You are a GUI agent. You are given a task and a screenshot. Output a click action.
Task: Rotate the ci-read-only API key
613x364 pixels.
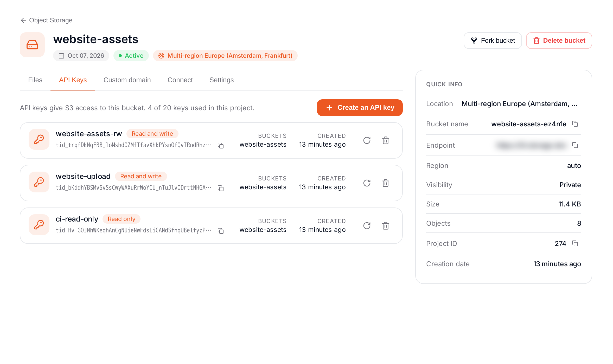click(367, 226)
